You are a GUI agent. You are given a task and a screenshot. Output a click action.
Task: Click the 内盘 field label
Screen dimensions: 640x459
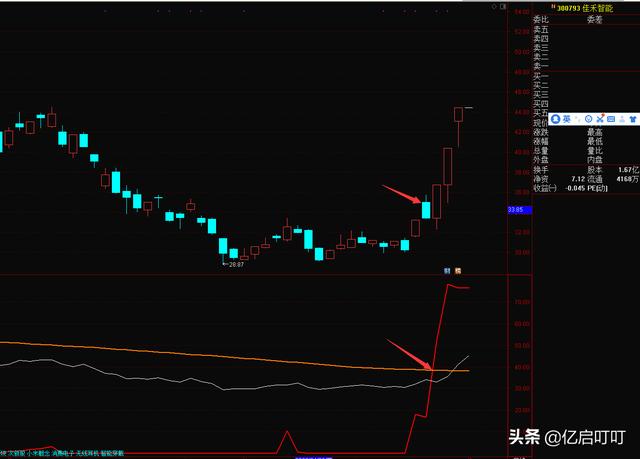click(x=595, y=160)
